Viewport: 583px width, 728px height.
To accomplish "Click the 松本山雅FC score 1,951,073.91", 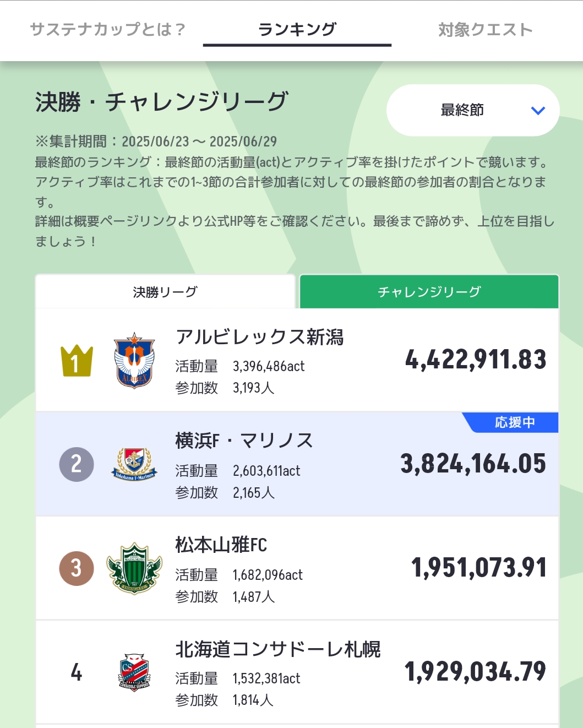I will click(x=479, y=568).
